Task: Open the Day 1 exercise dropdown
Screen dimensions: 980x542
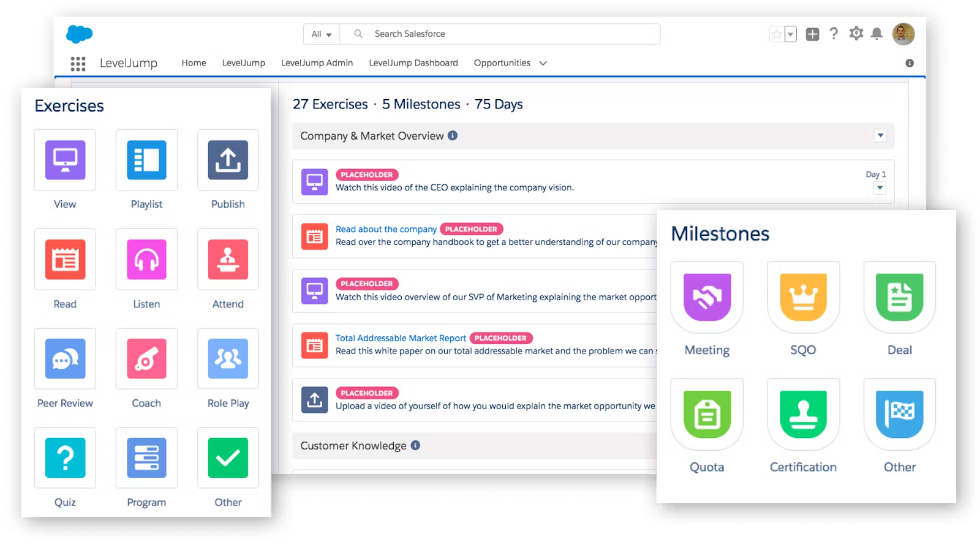Action: click(x=880, y=188)
